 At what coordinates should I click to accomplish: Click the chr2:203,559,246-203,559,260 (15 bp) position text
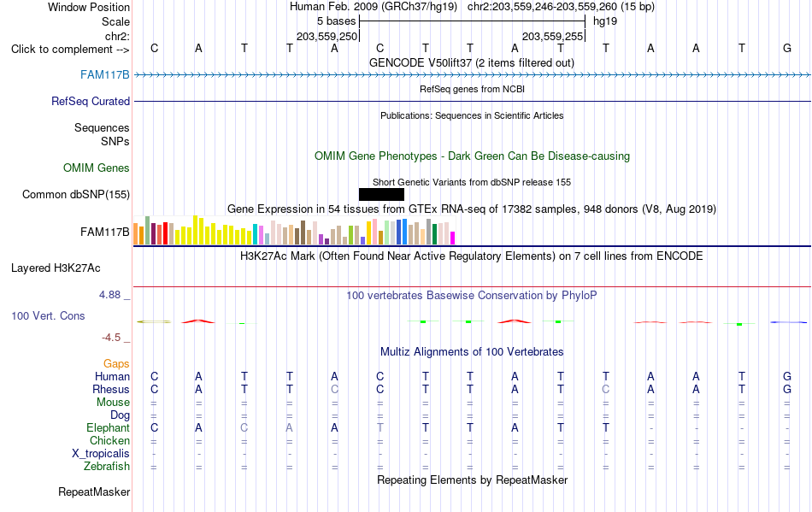[561, 7]
